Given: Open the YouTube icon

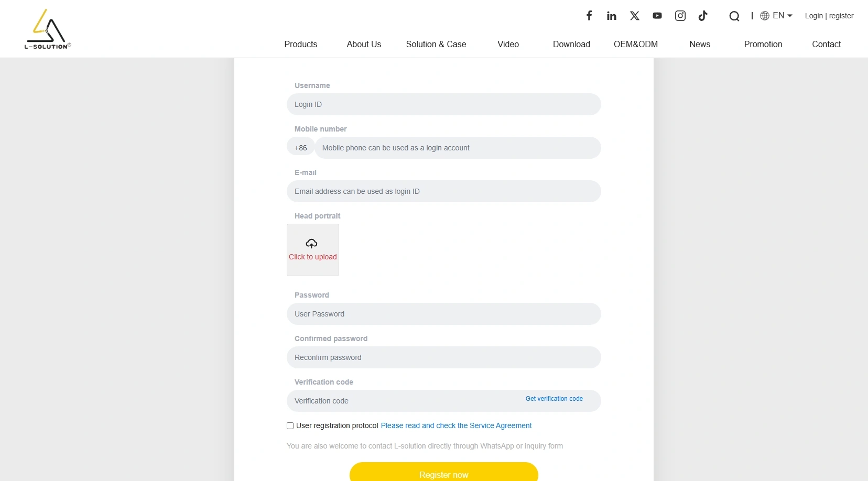Looking at the screenshot, I should point(657,16).
